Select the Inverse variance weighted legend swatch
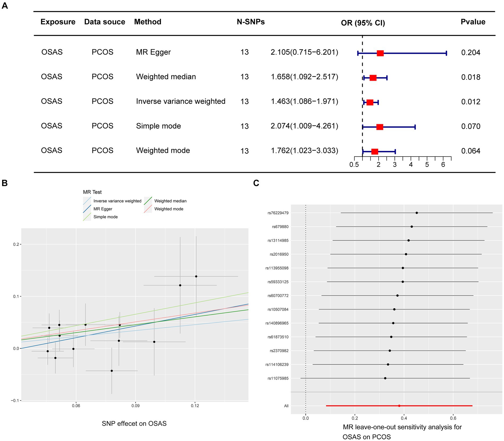Image resolution: width=504 pixels, height=441 pixels. pos(87,201)
